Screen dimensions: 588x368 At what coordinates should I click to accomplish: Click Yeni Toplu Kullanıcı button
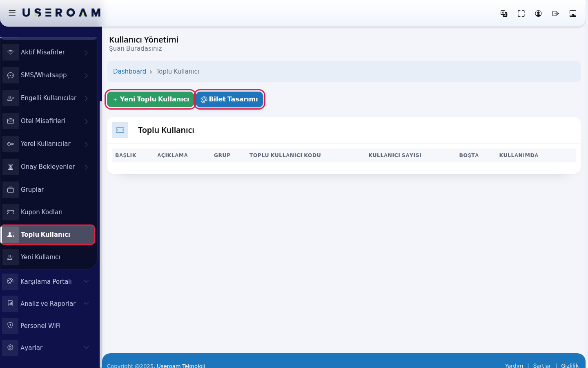coord(150,99)
